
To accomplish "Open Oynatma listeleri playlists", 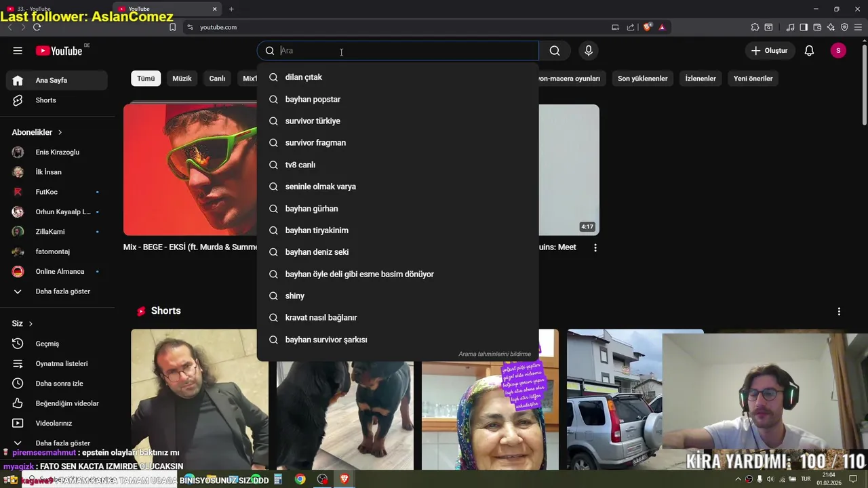I will point(57,364).
